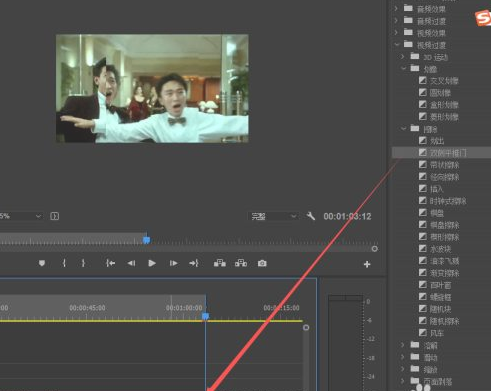
Task: Open the 完整 playback resolution dropdown
Action: click(273, 216)
